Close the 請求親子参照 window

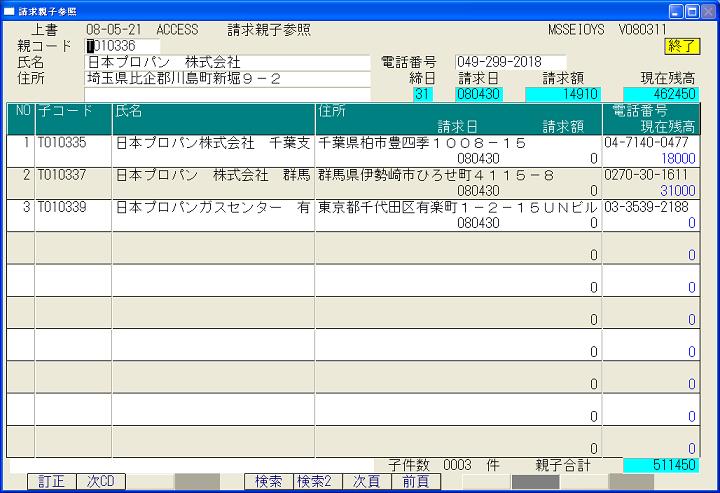pyautogui.click(x=709, y=11)
